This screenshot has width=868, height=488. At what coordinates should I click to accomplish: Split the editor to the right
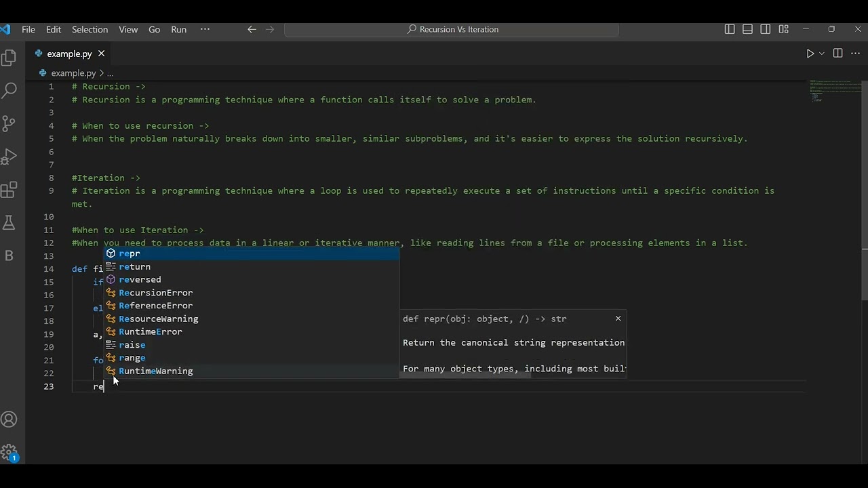tap(837, 54)
